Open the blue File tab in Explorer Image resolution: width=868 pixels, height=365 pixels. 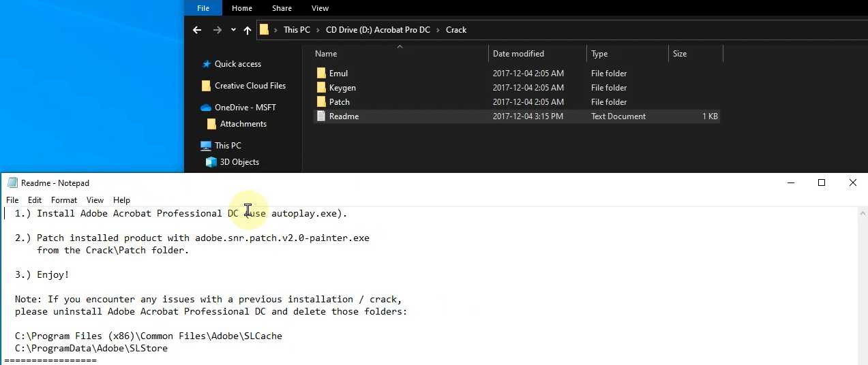tap(203, 8)
